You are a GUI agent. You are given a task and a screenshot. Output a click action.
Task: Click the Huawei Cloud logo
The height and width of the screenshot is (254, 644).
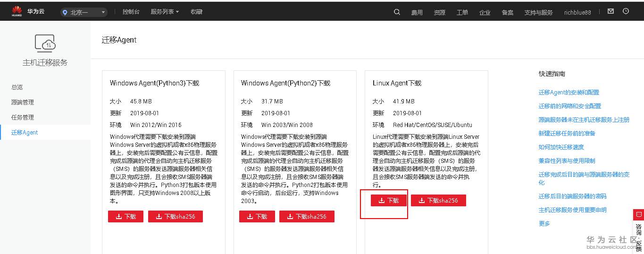28,12
